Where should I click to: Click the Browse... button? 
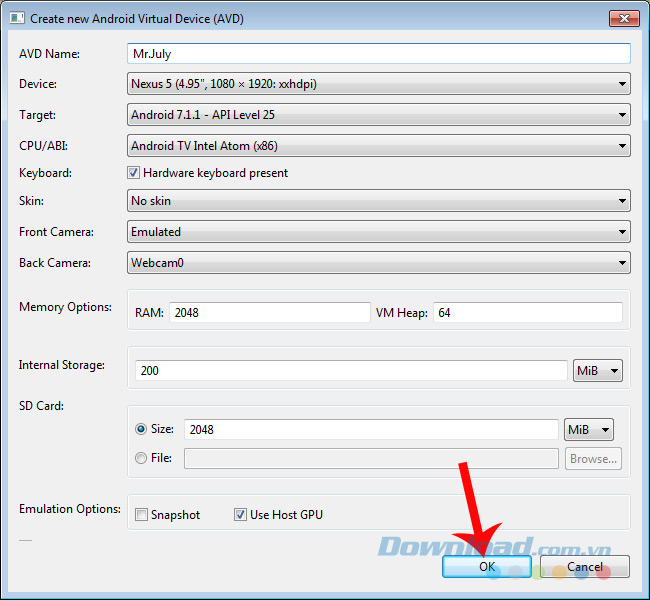point(593,459)
